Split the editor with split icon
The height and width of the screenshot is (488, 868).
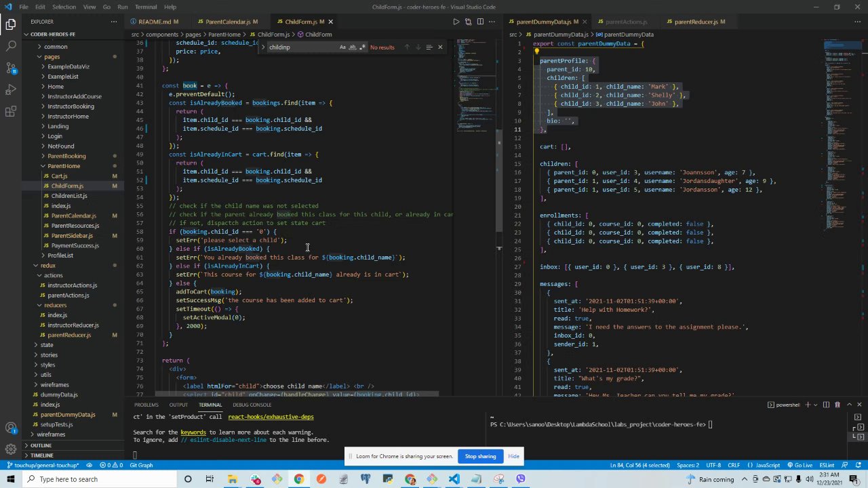click(480, 22)
